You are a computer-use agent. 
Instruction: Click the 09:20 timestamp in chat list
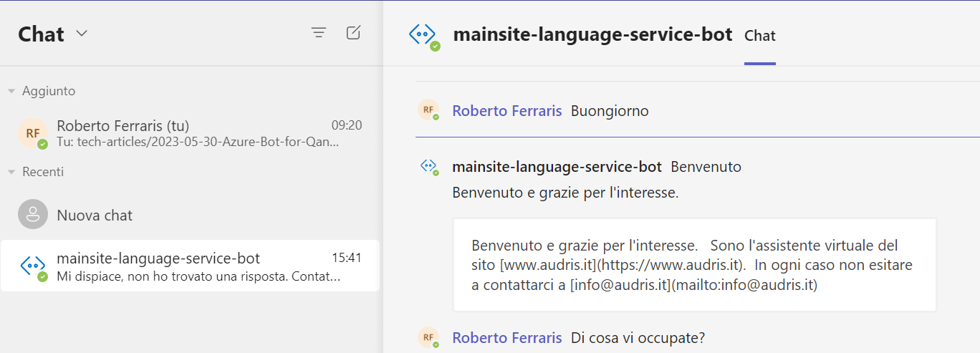347,125
